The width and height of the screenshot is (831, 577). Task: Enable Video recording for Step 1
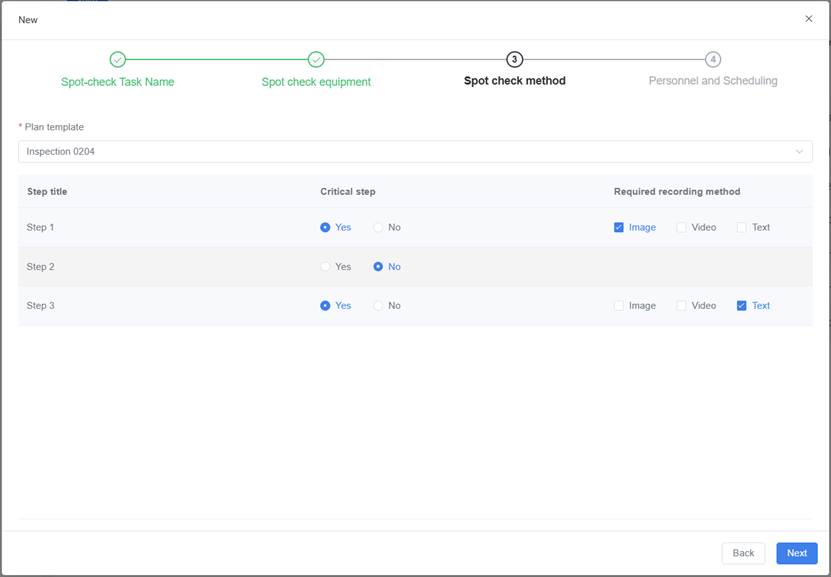pos(682,228)
